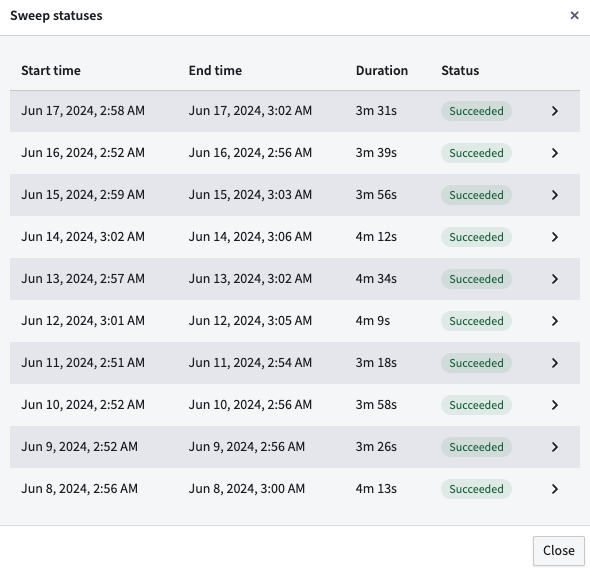Click Succeeded badge for Jun 9 sweep

point(476,447)
